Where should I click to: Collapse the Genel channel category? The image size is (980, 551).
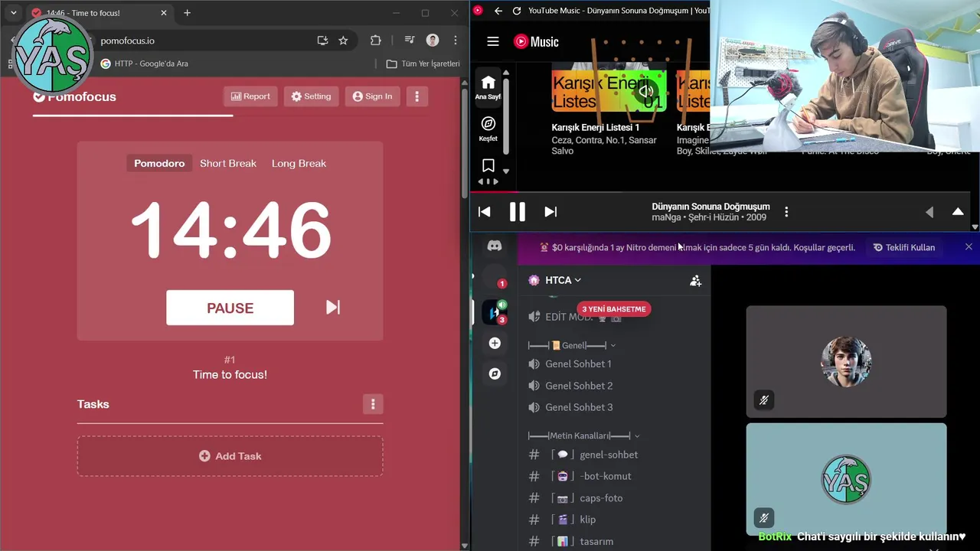[x=571, y=346]
